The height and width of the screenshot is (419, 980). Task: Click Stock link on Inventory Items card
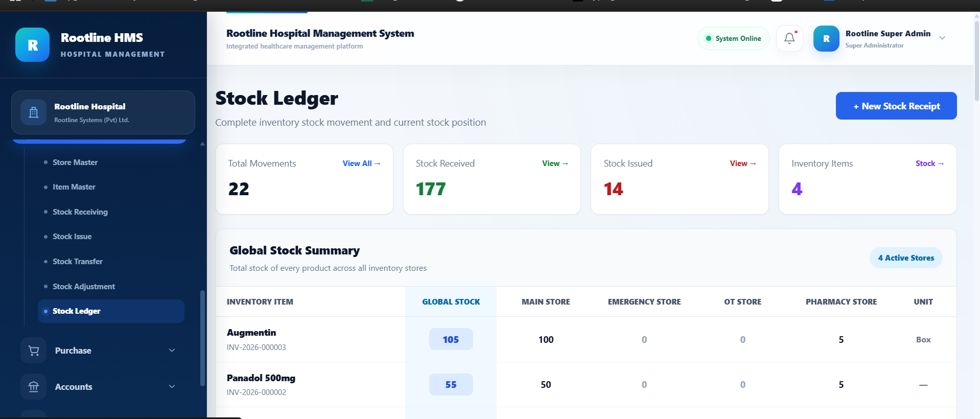(929, 164)
